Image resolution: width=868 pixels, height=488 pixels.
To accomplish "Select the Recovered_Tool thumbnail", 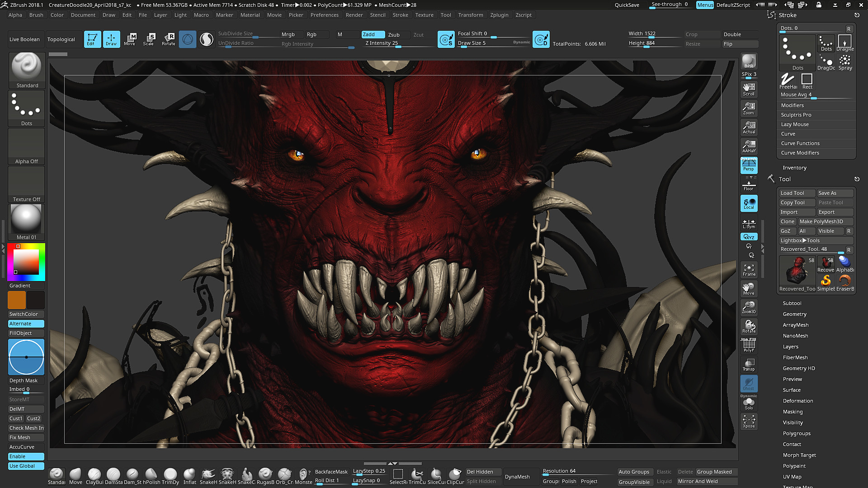I will [797, 274].
